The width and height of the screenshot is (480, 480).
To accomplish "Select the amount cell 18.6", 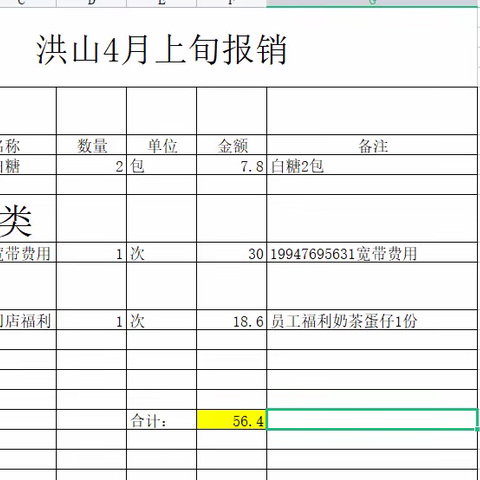I will 232,320.
